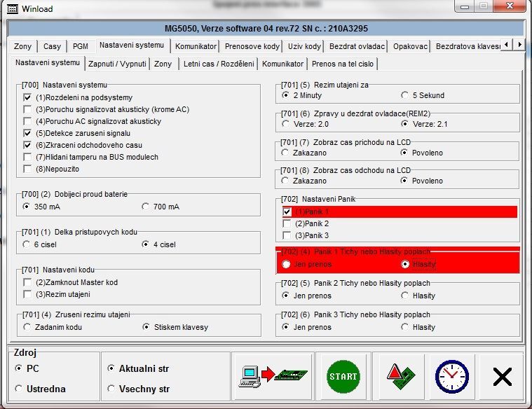532x409 pixels.
Task: Uncheck Detekce zaruseni signalu
Action: pyautogui.click(x=27, y=133)
